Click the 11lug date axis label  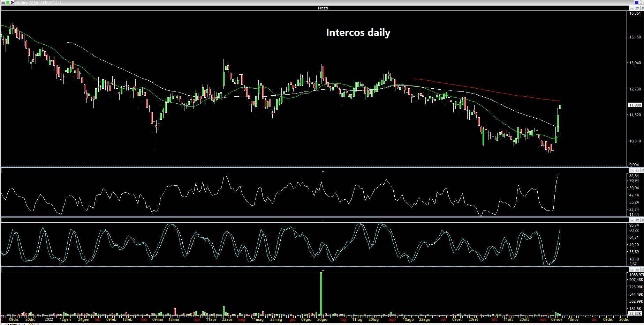pyautogui.click(x=357, y=319)
